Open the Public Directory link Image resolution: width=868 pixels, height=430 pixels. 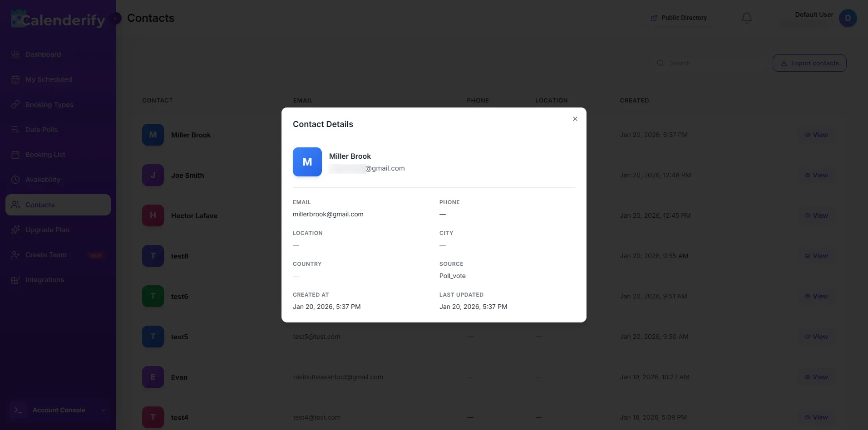pyautogui.click(x=679, y=18)
